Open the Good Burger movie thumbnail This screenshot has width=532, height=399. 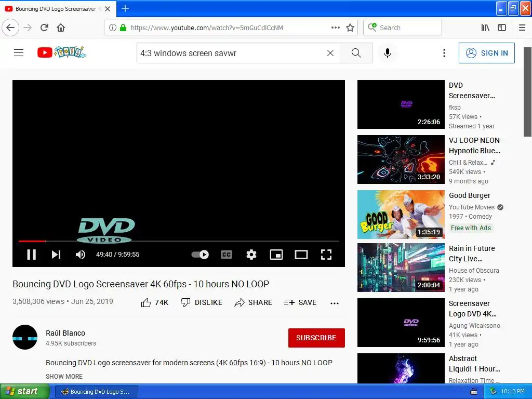pyautogui.click(x=401, y=215)
